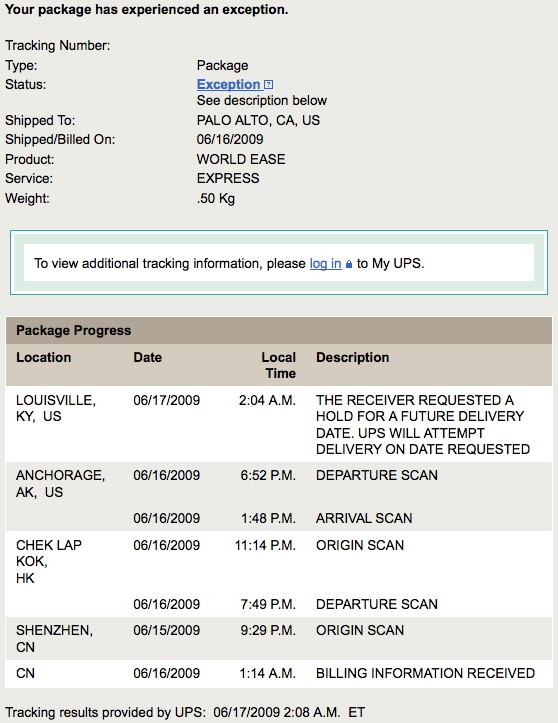Click the hold for future delivery description

[x=423, y=425]
